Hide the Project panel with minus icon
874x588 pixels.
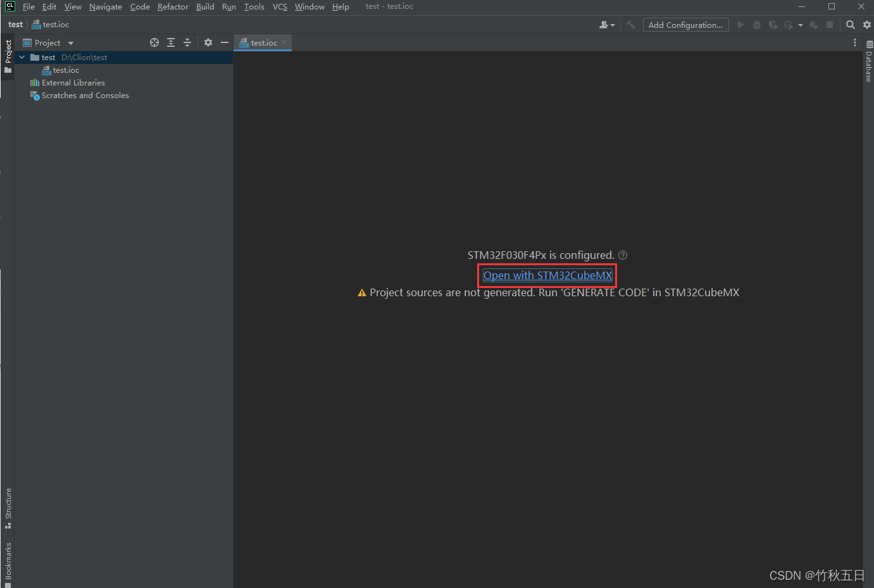(x=225, y=42)
